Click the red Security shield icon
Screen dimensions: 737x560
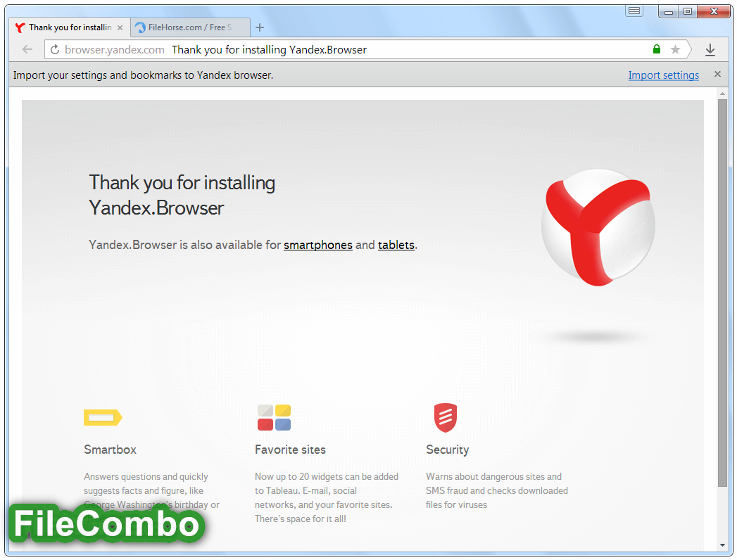(x=446, y=417)
